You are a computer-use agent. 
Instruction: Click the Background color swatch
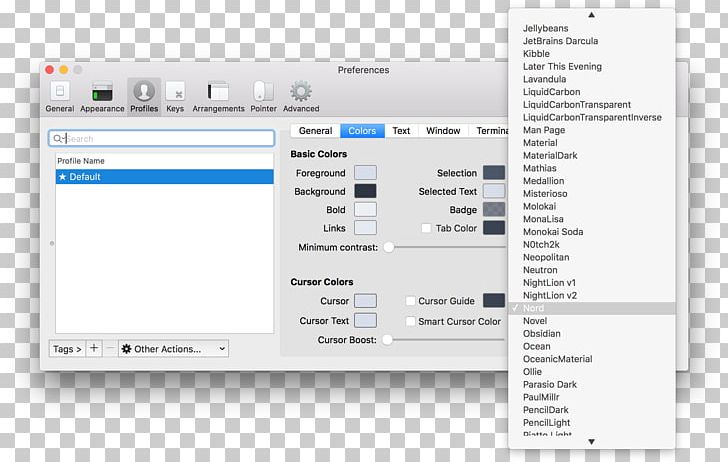(x=365, y=191)
